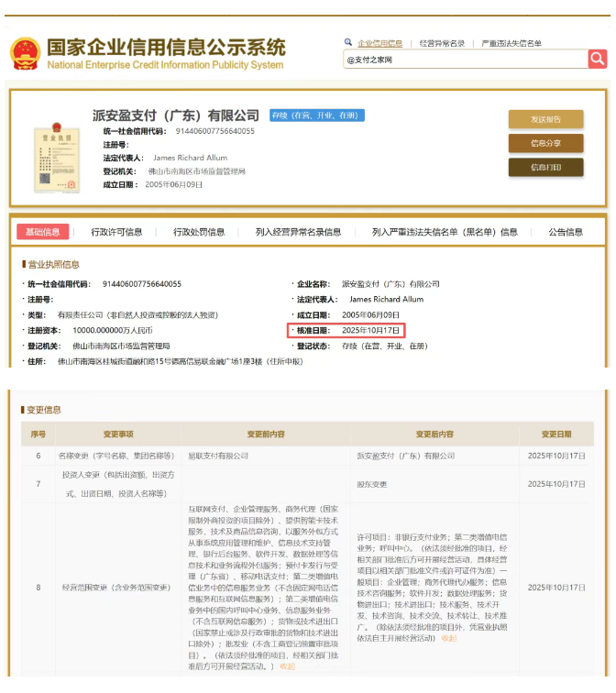Viewport: 616px width, 693px height.
Task: Open the 公告信息 tab
Action: 566,232
